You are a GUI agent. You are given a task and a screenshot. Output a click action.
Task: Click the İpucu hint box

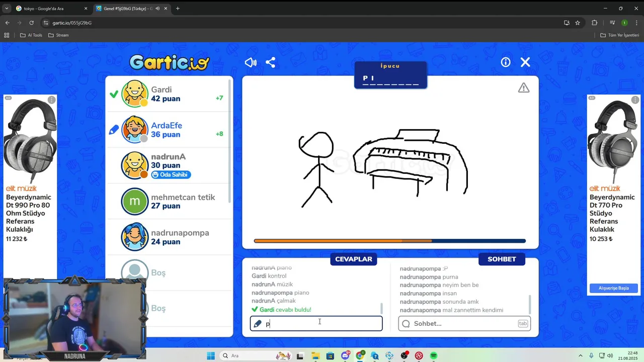(390, 75)
